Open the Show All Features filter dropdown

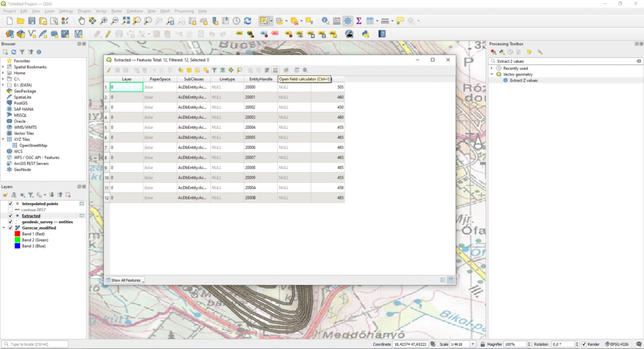click(x=125, y=280)
